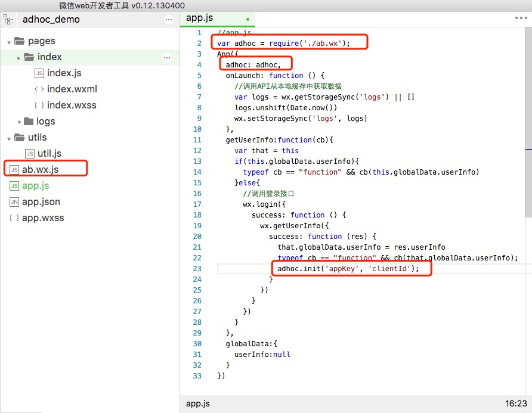Collapse the index folder
532x413 pixels.
pos(18,58)
